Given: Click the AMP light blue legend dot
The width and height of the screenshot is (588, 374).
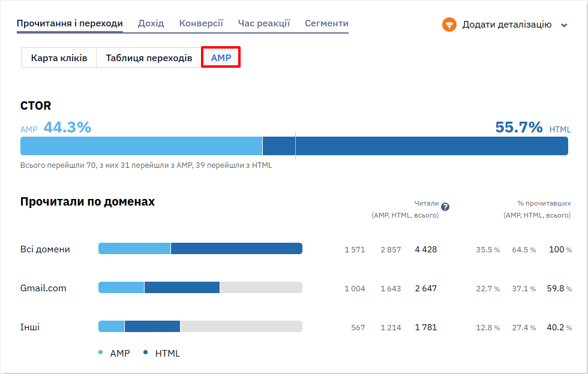Looking at the screenshot, I should click(101, 352).
